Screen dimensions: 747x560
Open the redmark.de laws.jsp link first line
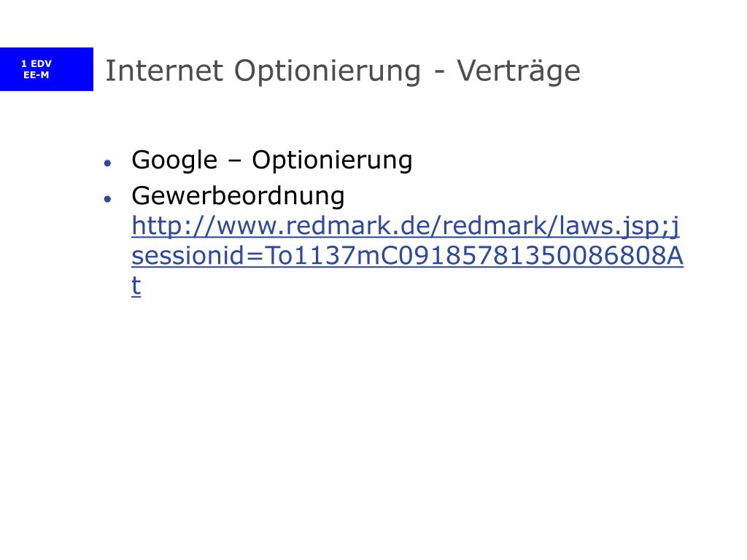click(406, 226)
